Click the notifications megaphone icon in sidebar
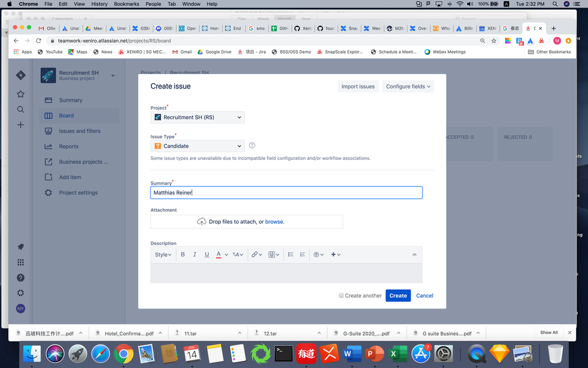The image size is (588, 368). coord(21,247)
